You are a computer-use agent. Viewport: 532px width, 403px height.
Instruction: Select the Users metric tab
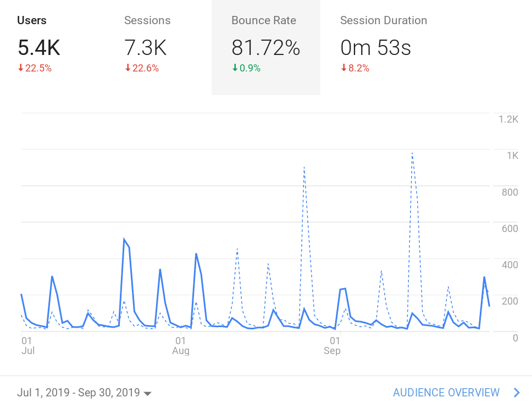(x=53, y=47)
